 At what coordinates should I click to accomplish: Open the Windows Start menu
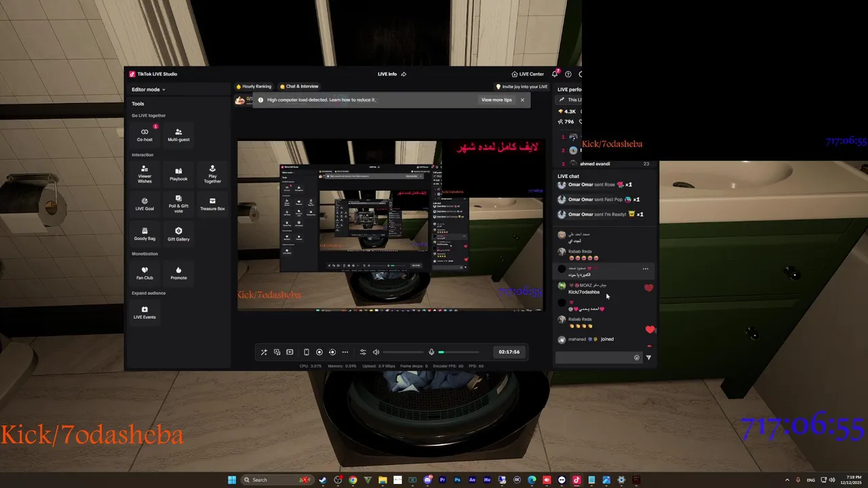pyautogui.click(x=232, y=480)
